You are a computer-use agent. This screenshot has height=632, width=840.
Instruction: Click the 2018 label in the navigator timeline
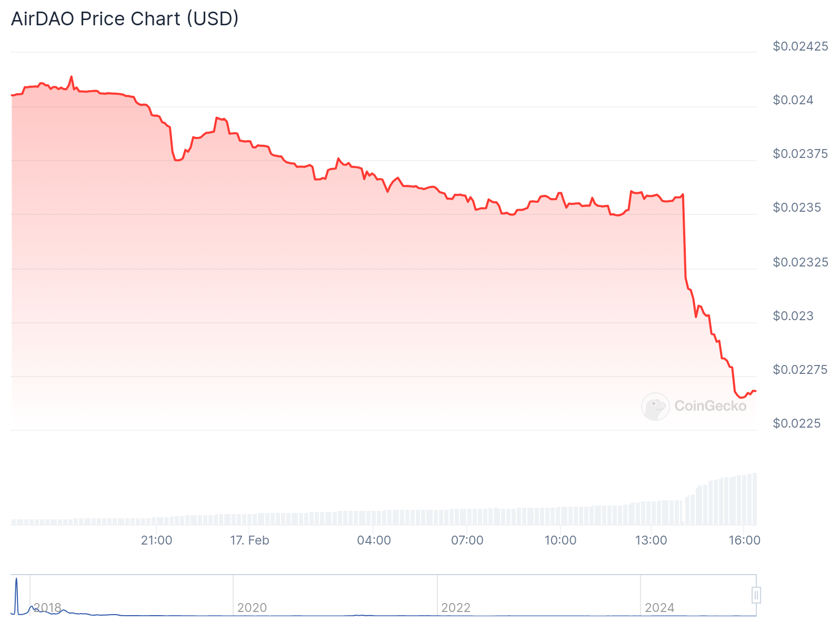[47, 608]
